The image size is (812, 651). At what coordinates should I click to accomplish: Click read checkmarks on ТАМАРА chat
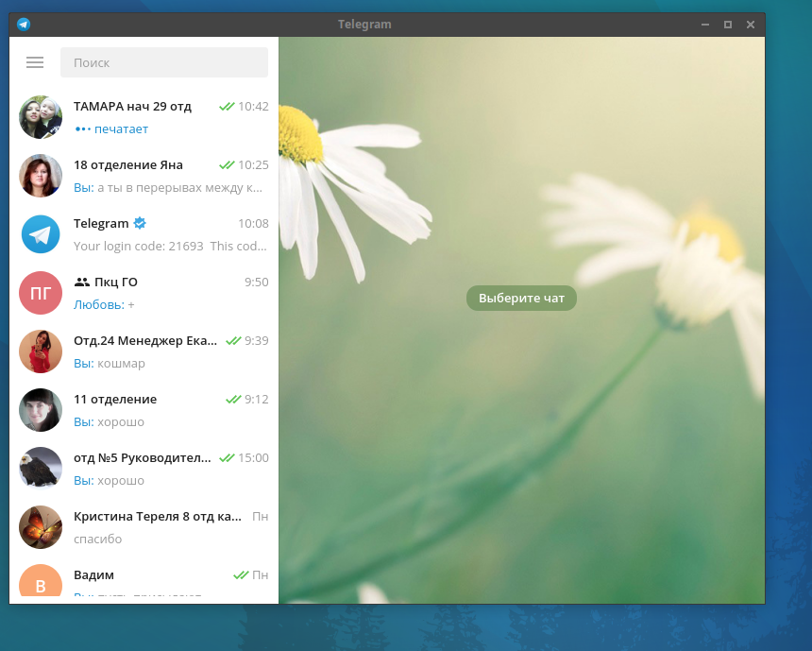pyautogui.click(x=227, y=106)
